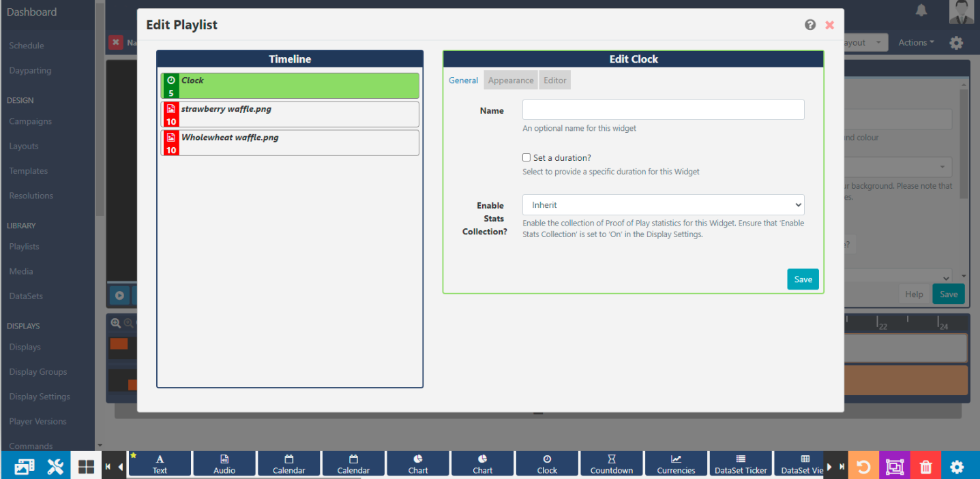Enable the Set a duration checkbox
The height and width of the screenshot is (479, 980).
526,157
